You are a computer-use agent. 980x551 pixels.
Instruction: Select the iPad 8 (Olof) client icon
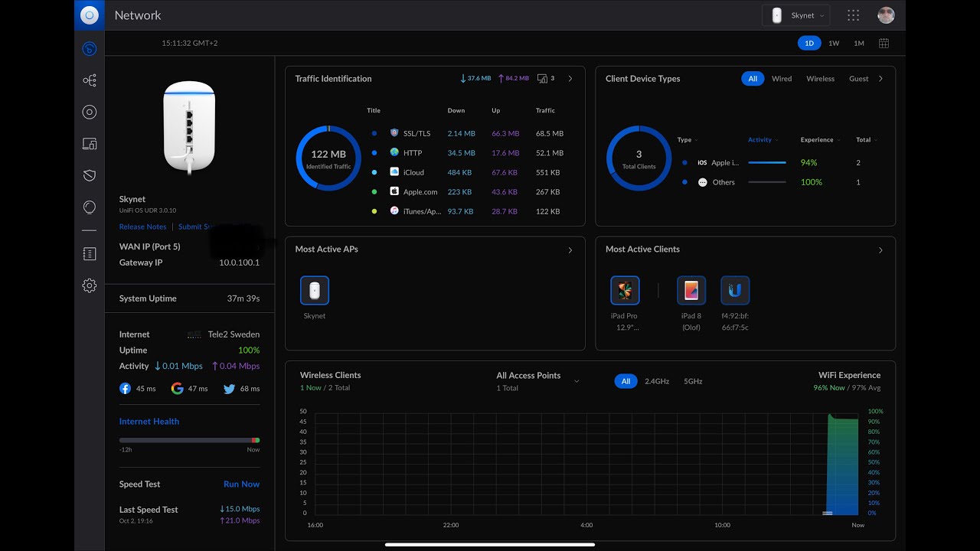[x=691, y=291]
